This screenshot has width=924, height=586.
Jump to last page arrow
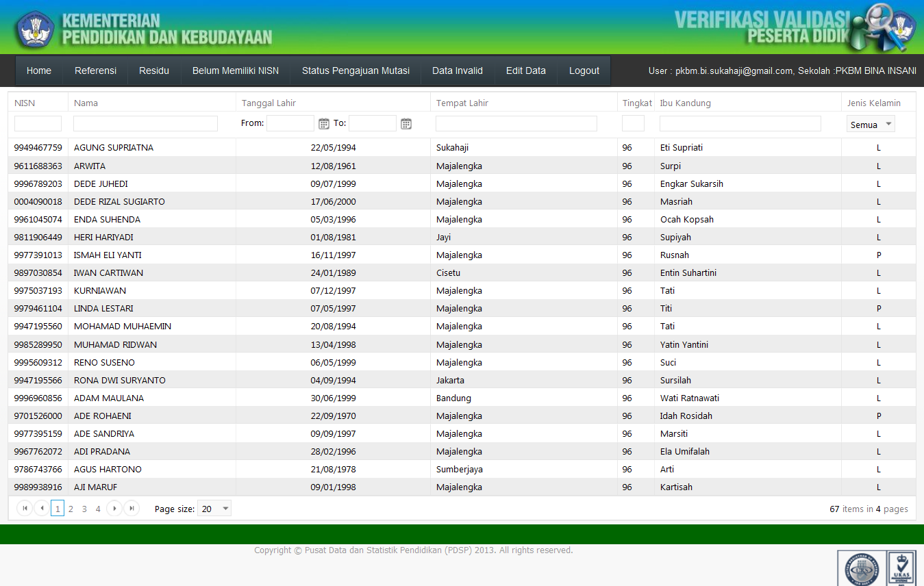point(132,508)
